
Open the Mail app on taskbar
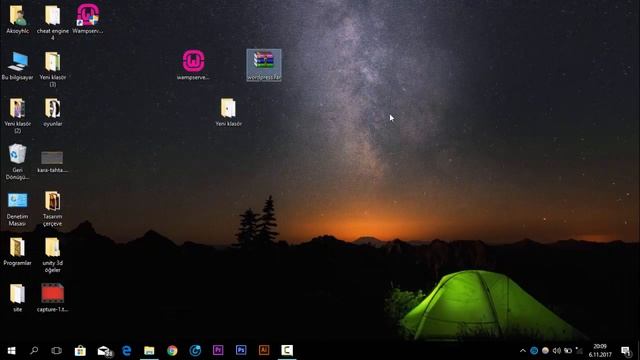pos(104,351)
